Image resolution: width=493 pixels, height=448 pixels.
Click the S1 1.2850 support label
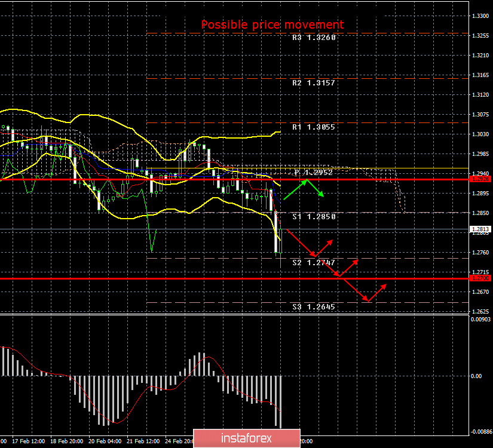click(x=314, y=217)
